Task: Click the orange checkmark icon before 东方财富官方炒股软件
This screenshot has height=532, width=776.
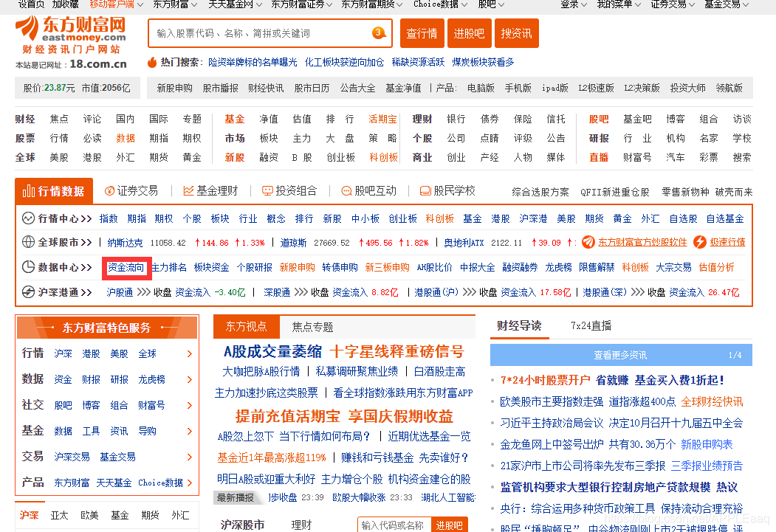Action: [x=588, y=242]
